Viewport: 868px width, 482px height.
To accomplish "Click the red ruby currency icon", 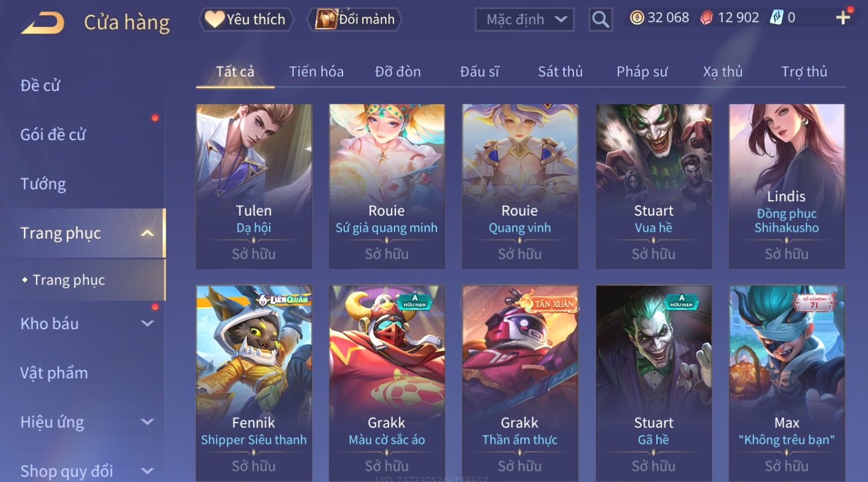I will click(707, 18).
